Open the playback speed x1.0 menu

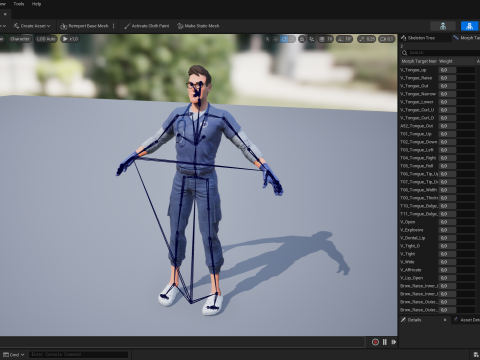70,39
